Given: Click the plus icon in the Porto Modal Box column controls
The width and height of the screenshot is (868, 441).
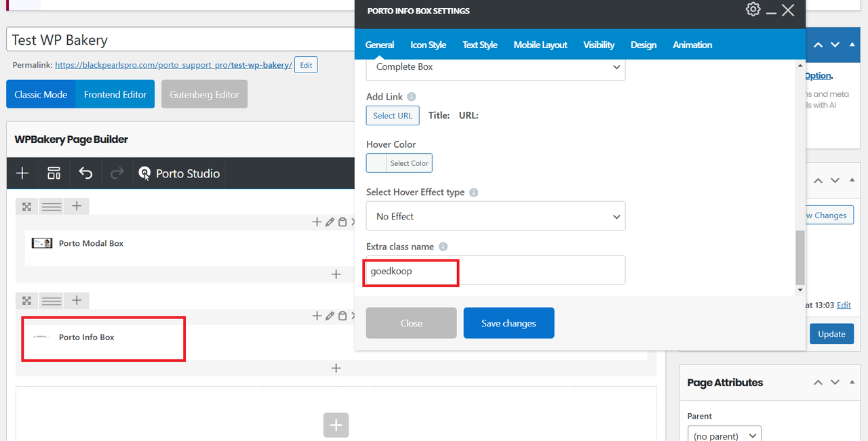Looking at the screenshot, I should [x=317, y=222].
